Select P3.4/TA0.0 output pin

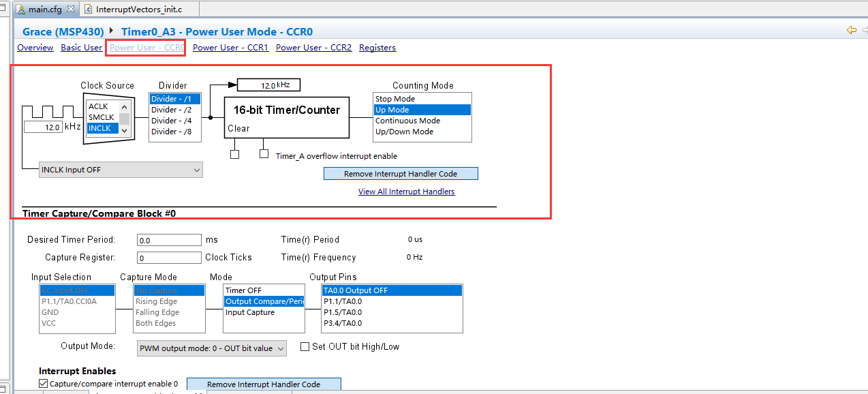point(392,323)
